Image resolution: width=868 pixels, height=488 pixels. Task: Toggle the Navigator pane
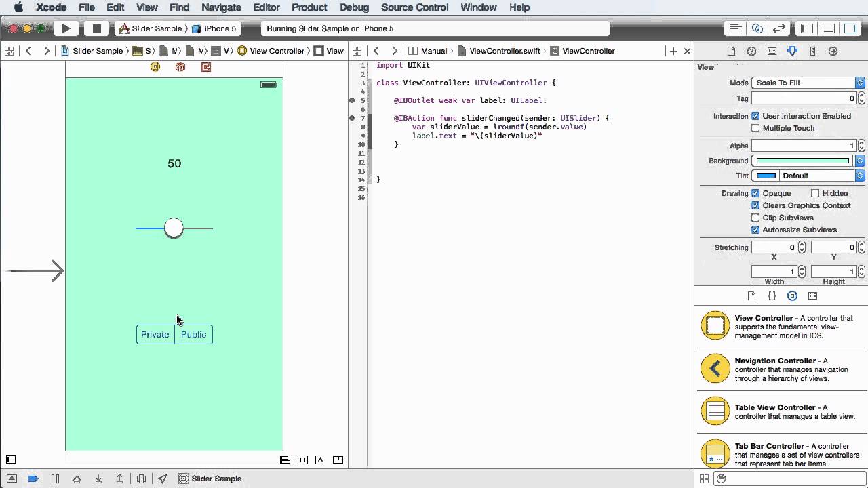tap(807, 28)
